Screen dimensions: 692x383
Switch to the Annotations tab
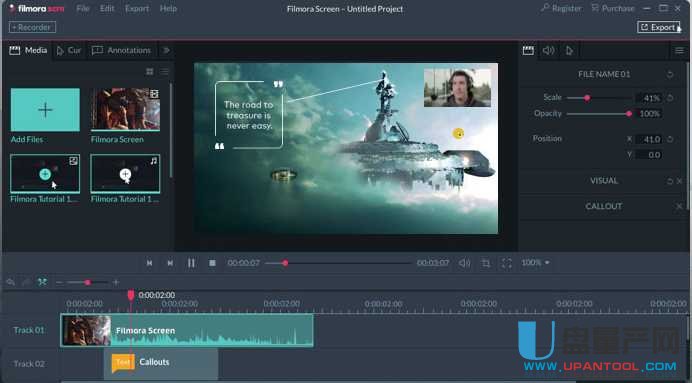121,50
